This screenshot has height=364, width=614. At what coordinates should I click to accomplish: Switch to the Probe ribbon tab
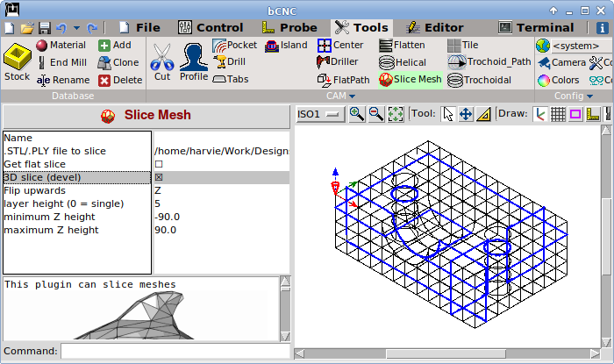click(x=289, y=27)
